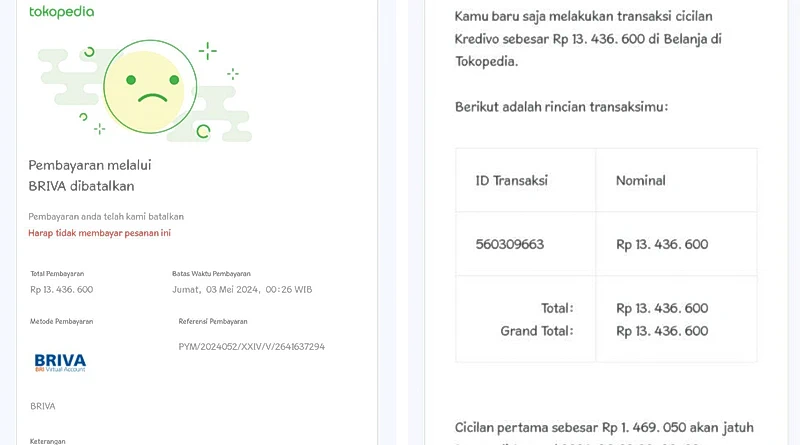Screen dimensions: 800x445
Task: Select the 'Grand Total:' label
Action: [x=537, y=331]
